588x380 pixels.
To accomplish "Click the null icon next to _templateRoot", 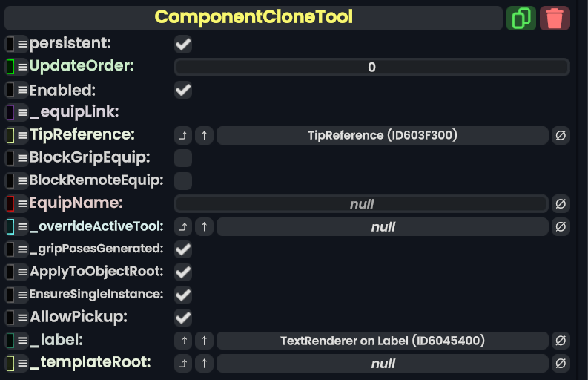I will [x=561, y=364].
